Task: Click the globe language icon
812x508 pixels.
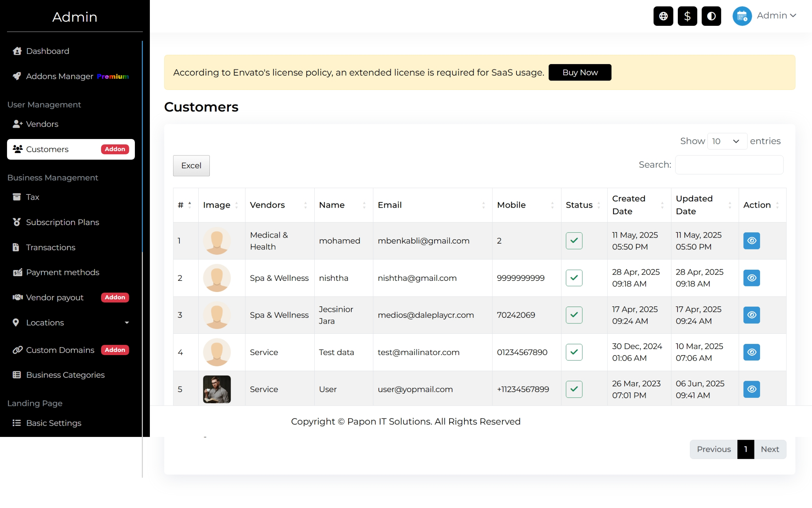Action: [663, 16]
